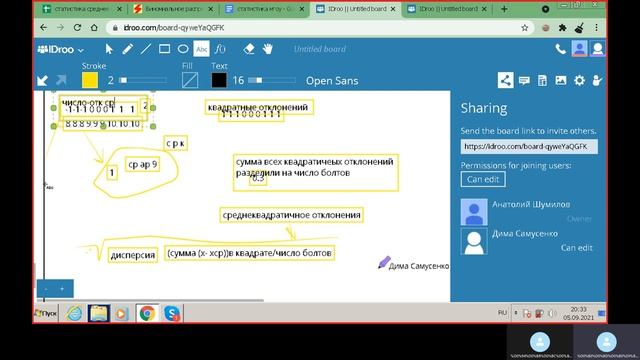Viewport: 640px width, 360px height.
Task: Pick the yellow stroke color swatch
Action: (90, 80)
